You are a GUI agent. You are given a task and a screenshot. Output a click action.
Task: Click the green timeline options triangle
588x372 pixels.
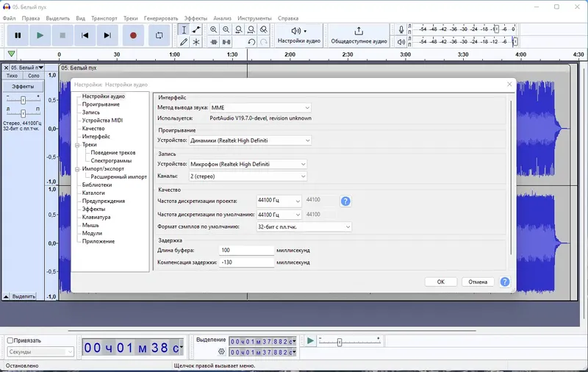coord(12,54)
